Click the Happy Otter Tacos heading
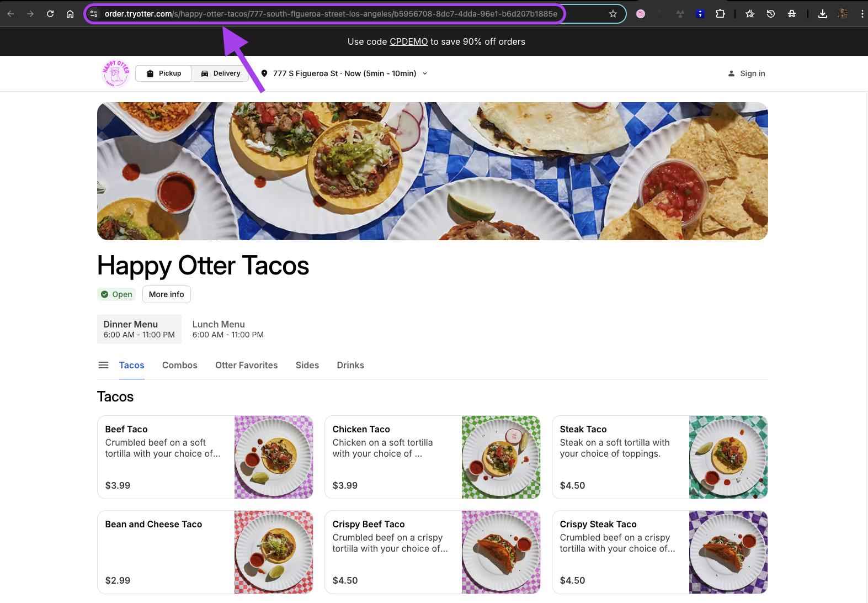The width and height of the screenshot is (868, 603). click(x=203, y=266)
